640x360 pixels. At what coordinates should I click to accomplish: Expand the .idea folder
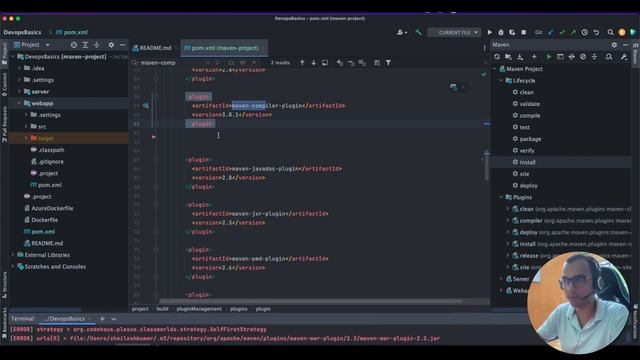[x=20, y=68]
